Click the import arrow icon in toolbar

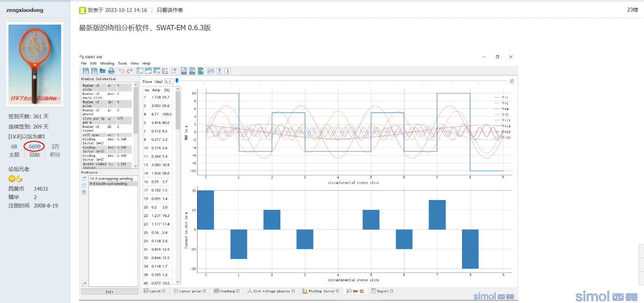(174, 71)
